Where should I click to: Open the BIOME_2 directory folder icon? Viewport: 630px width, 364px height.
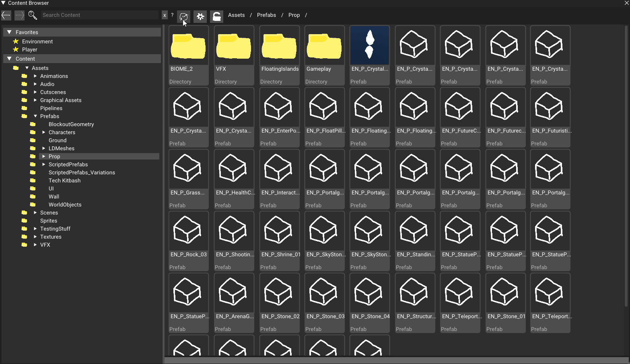(x=188, y=47)
